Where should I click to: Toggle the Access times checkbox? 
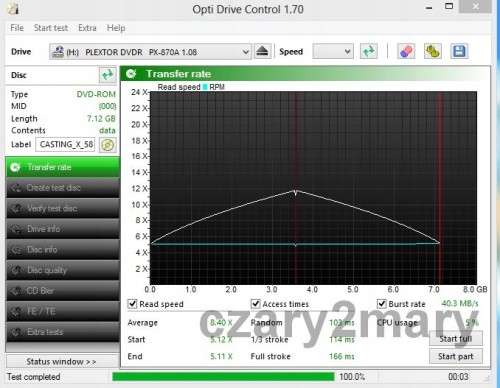click(x=255, y=304)
